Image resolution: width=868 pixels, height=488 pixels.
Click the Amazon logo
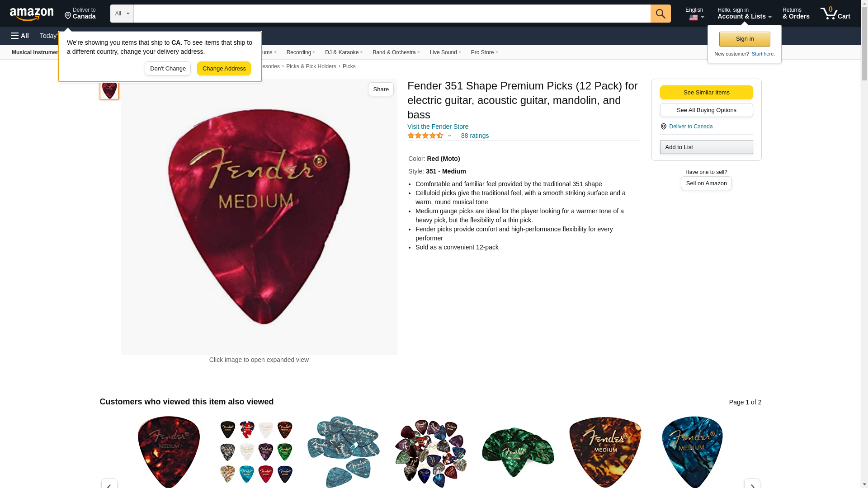click(x=32, y=14)
